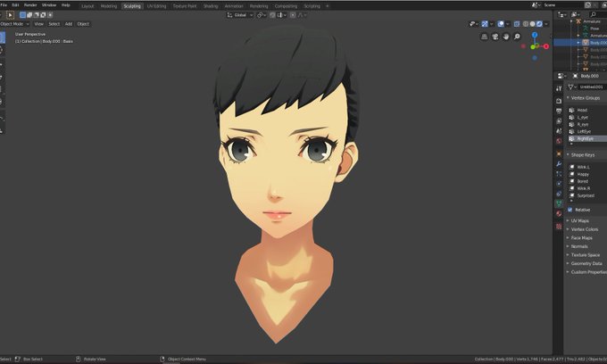The width and height of the screenshot is (607, 364).
Task: Open the Help menu
Action: point(66,5)
